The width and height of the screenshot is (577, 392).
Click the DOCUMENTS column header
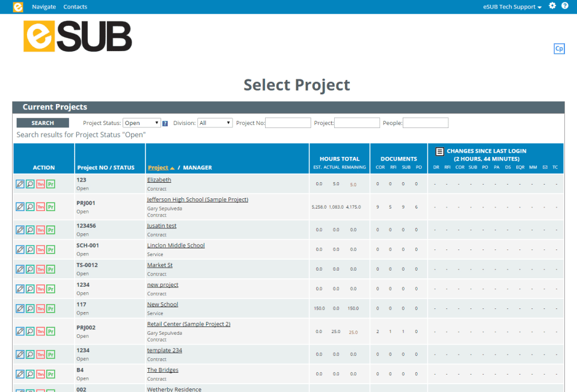pyautogui.click(x=398, y=159)
